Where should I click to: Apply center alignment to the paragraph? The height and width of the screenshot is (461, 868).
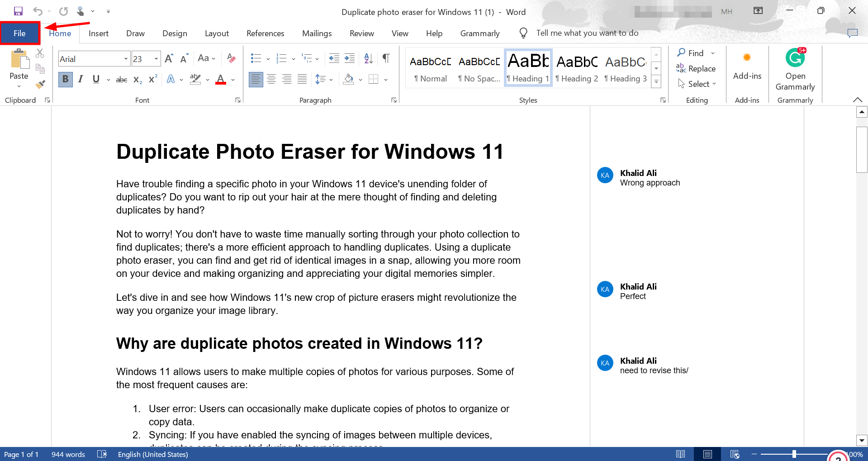click(271, 79)
